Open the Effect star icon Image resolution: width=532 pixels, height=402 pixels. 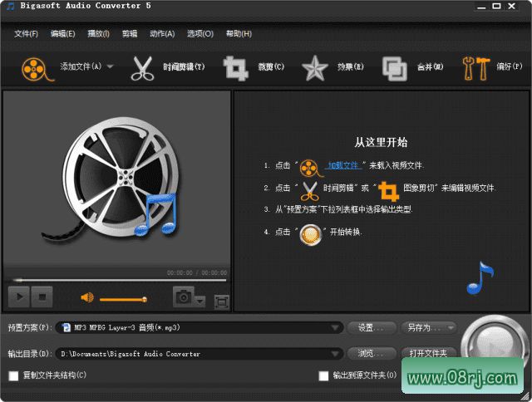(x=314, y=68)
